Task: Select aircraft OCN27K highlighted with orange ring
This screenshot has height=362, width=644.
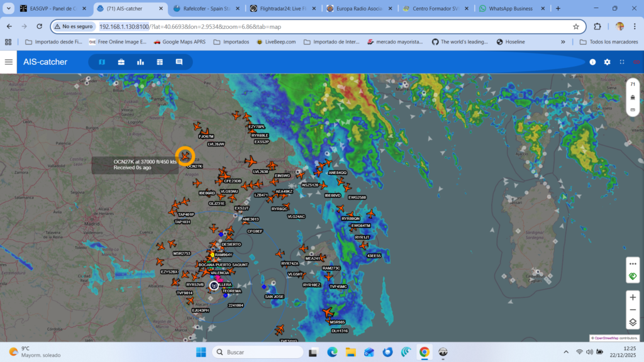Action: point(185,155)
